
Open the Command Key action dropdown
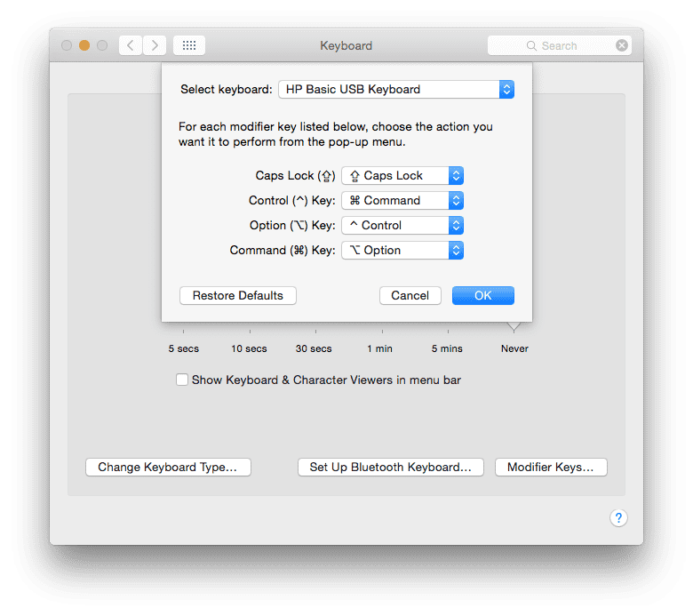(402, 251)
